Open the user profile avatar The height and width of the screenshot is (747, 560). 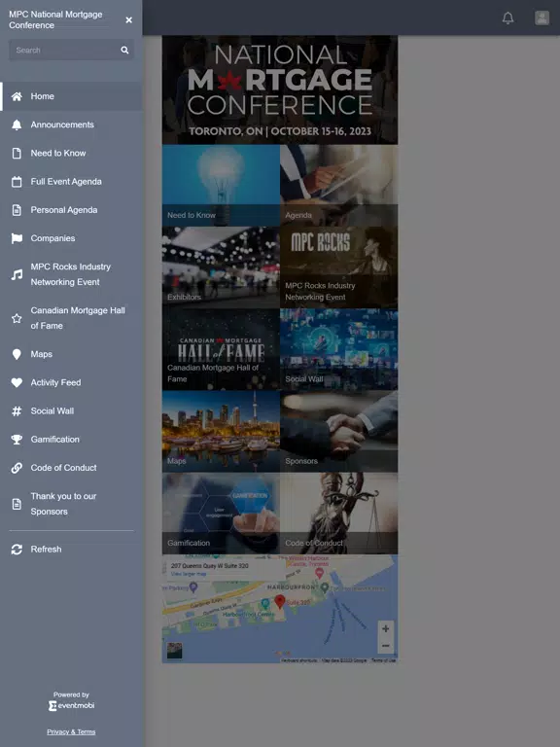[x=542, y=18]
